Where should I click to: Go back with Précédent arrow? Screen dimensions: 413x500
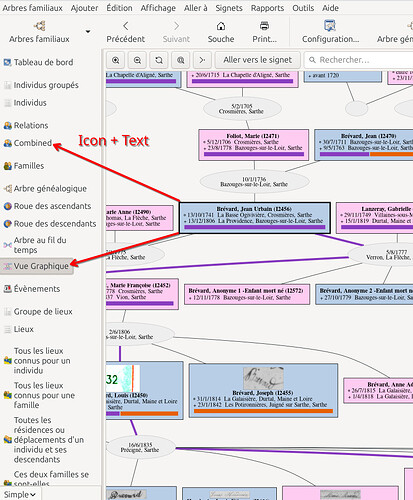click(x=125, y=26)
